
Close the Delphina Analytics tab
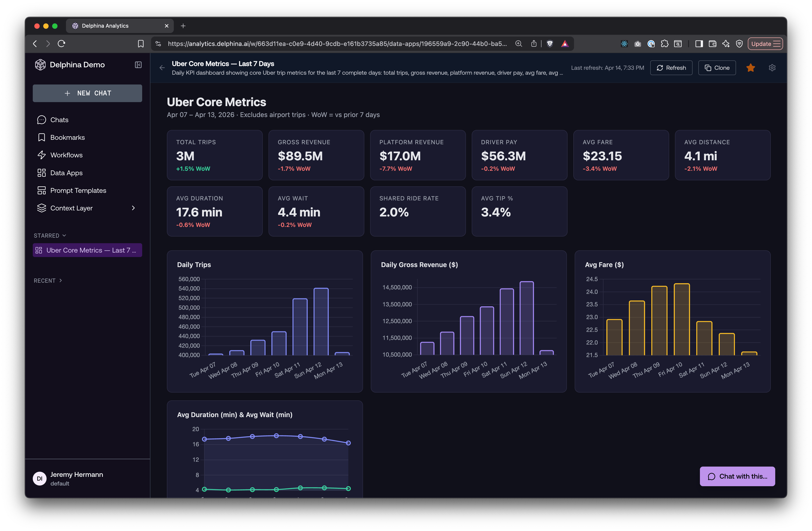(166, 26)
